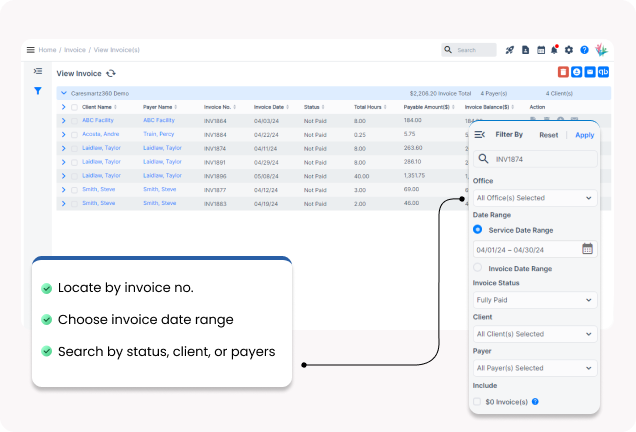Screen dimensions: 636x432
Task: Open Acosta, Andre client link
Action: tap(101, 134)
